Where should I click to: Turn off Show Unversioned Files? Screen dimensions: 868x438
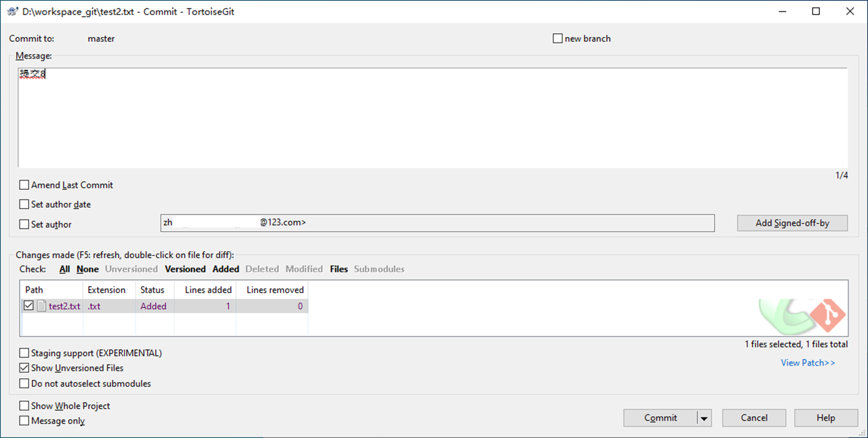pos(24,368)
